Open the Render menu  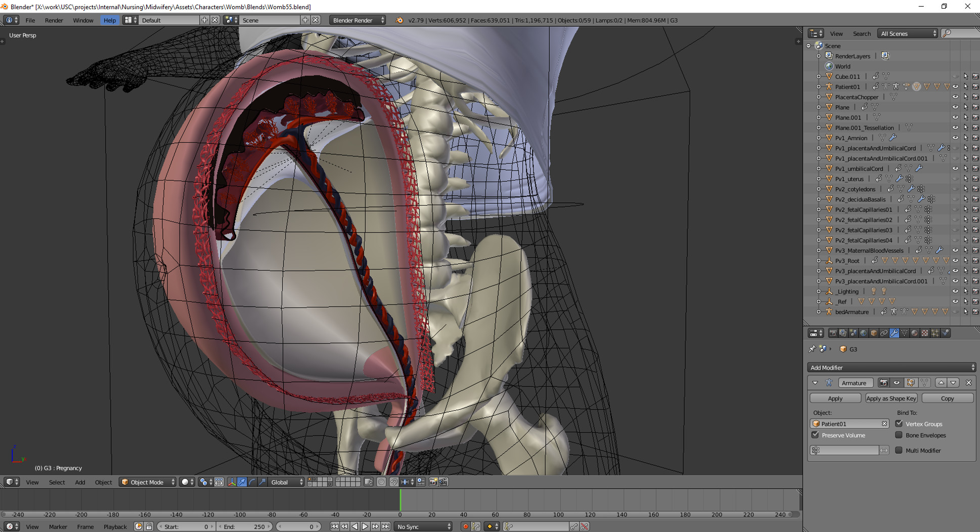(54, 20)
